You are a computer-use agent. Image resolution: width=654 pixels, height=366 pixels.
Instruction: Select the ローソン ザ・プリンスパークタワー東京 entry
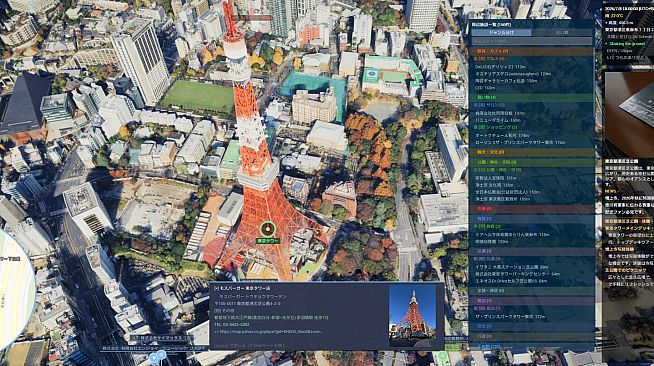(x=520, y=142)
